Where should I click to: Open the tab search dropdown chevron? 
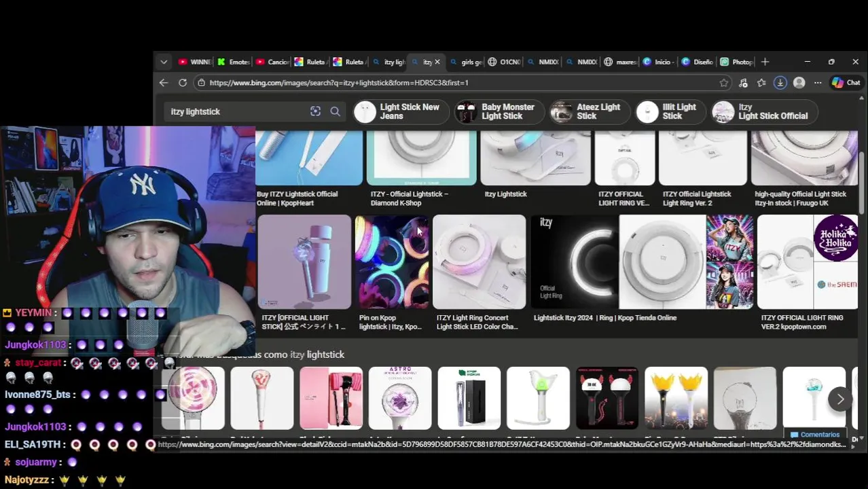pyautogui.click(x=164, y=62)
